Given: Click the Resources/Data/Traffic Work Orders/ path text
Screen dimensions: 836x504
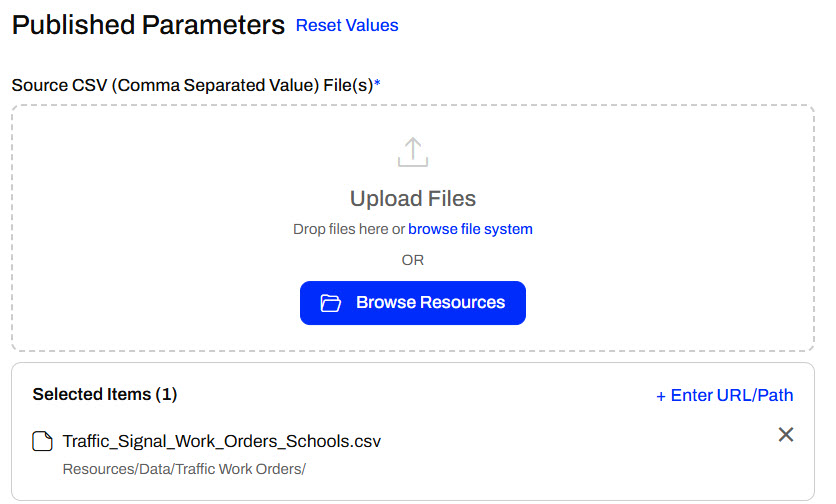Looking at the screenshot, I should pyautogui.click(x=183, y=469).
